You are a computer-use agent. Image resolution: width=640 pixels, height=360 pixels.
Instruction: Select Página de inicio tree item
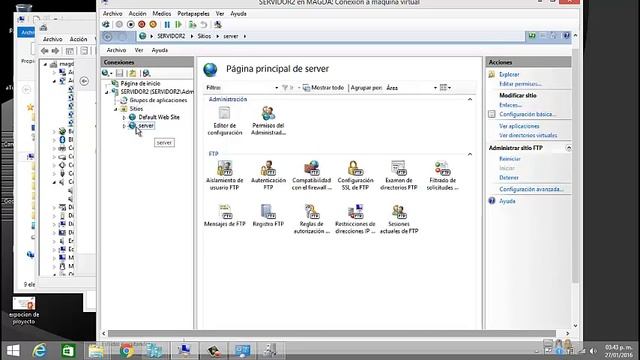click(140, 83)
